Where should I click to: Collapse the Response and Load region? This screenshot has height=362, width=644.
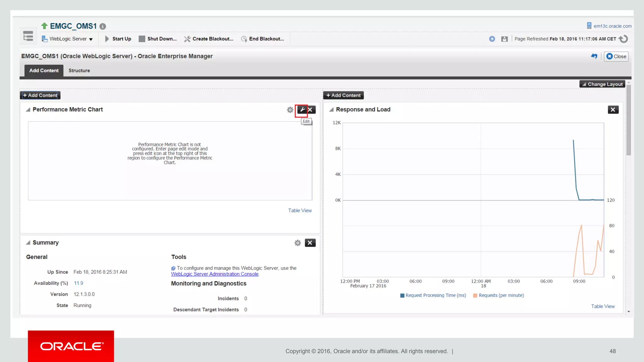tap(331, 110)
